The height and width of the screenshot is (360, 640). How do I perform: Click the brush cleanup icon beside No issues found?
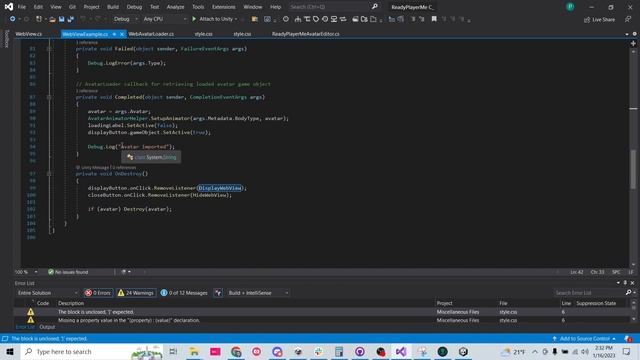coord(124,272)
